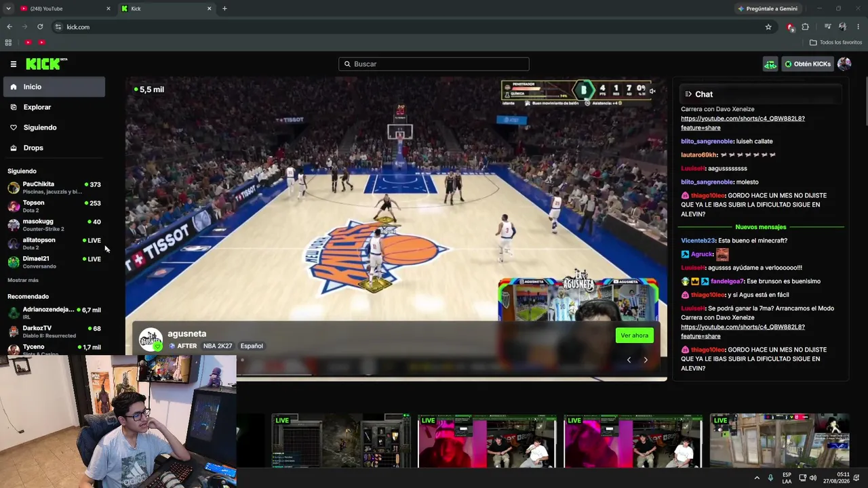
Task: Show the previous featured stream
Action: click(629, 360)
